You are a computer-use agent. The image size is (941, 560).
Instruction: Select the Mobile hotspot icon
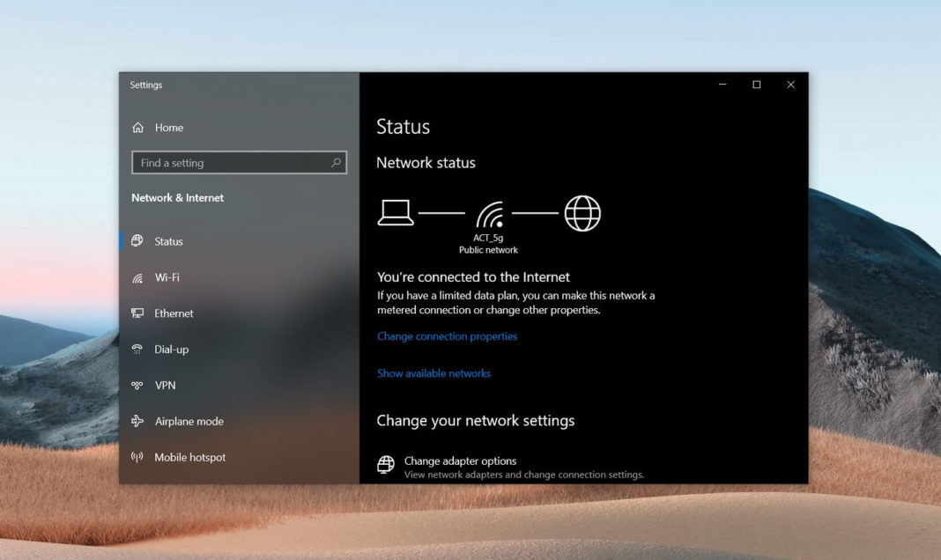(x=138, y=457)
